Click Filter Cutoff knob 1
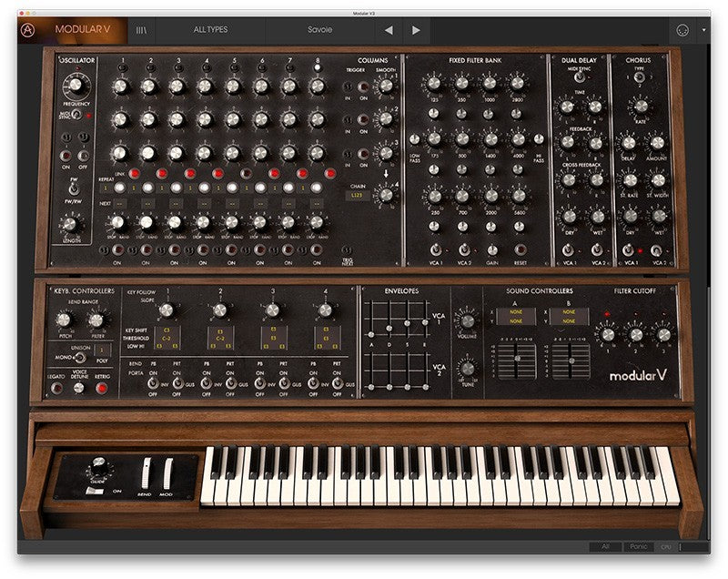 (608, 334)
